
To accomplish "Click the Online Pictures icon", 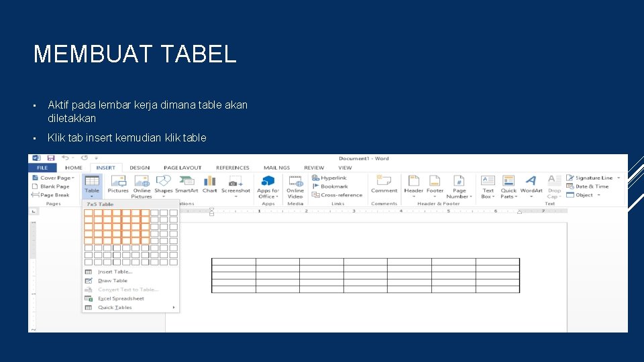I will (x=142, y=187).
